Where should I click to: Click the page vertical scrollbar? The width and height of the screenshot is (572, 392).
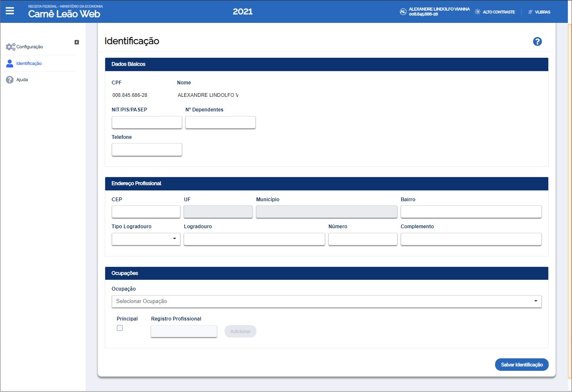coord(570,201)
